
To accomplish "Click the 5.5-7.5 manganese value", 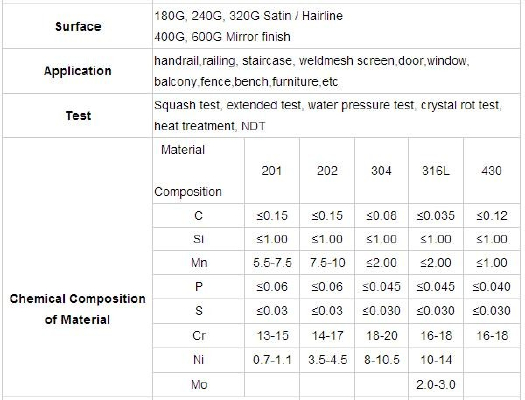I will tap(272, 263).
